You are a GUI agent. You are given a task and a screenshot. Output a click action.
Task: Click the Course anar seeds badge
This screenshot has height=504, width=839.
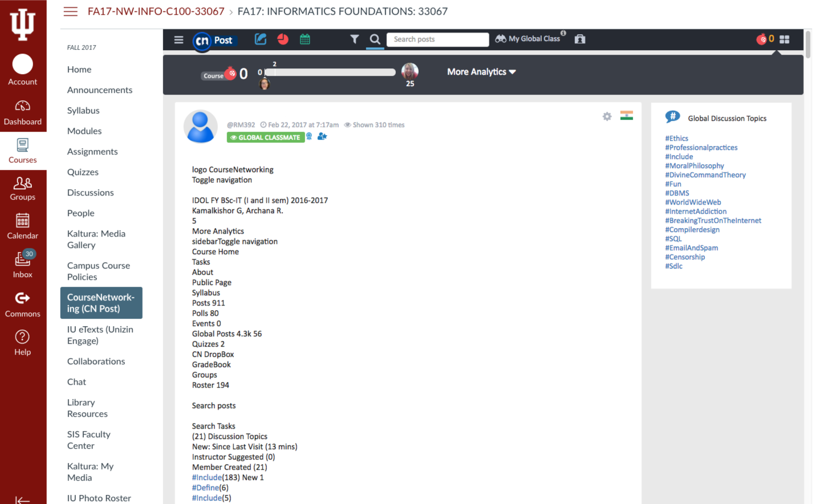219,74
